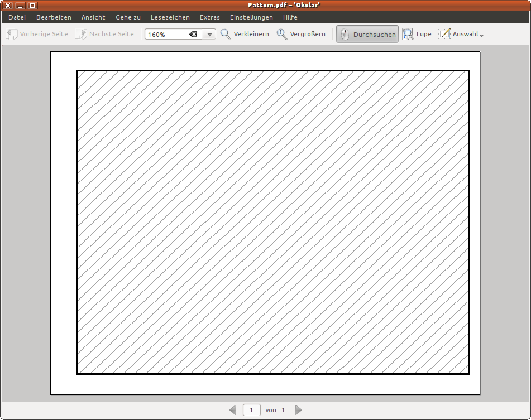This screenshot has width=531, height=420.
Task: Toggle the Durchsuchen browse mode
Action: point(367,34)
